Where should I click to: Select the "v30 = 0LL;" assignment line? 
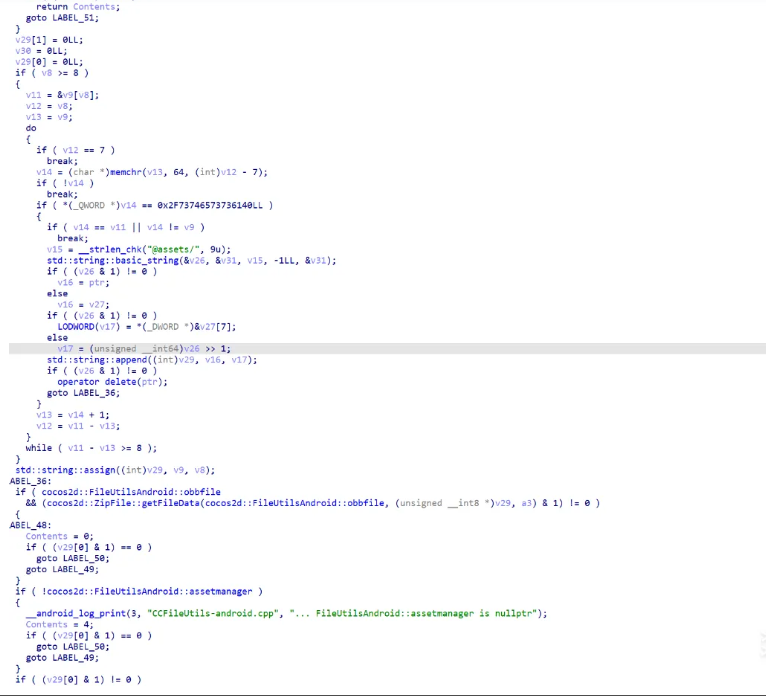[42, 51]
